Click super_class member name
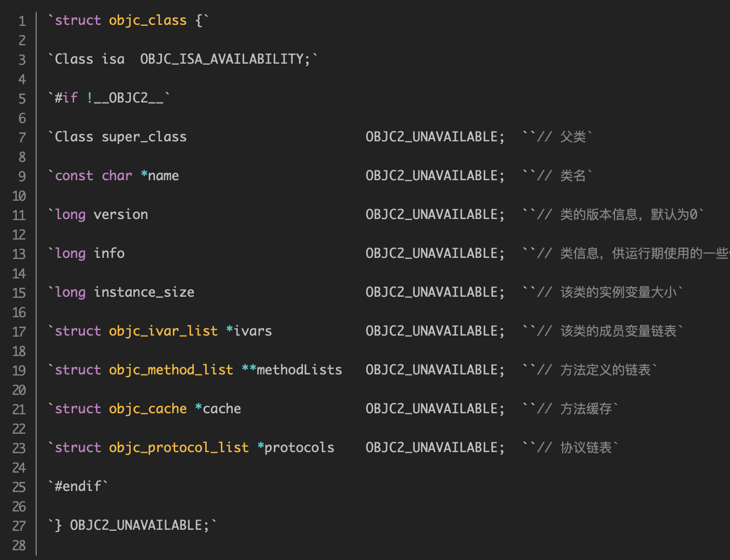This screenshot has width=730, height=560. (144, 137)
